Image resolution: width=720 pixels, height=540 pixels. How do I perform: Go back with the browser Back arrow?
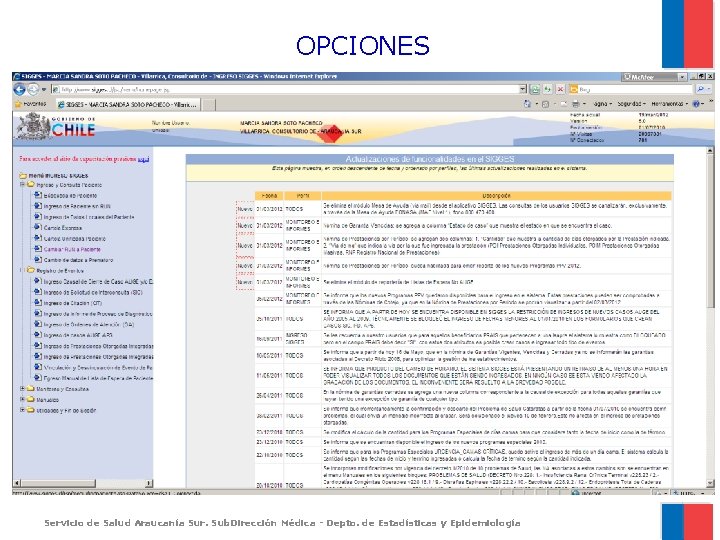pos(20,89)
